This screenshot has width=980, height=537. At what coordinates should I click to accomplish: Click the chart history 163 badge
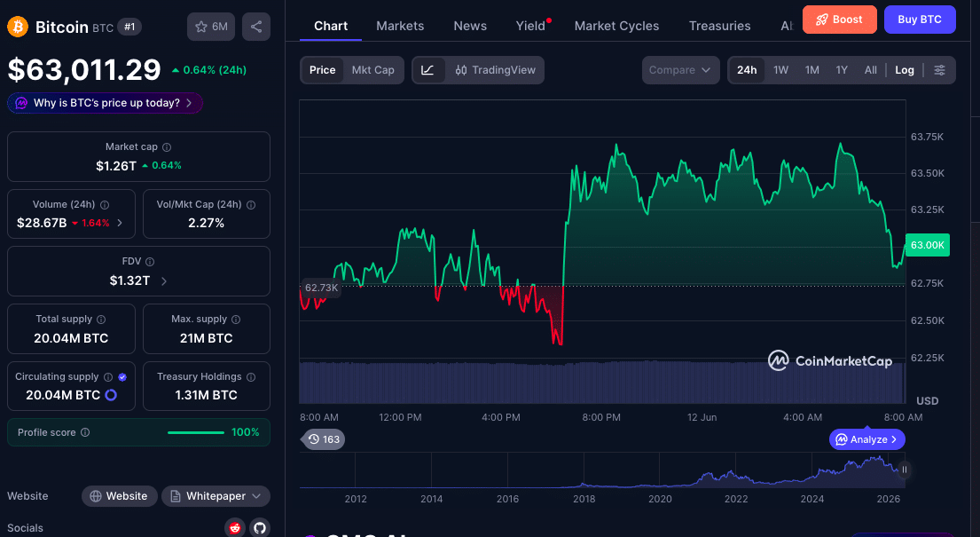(x=324, y=439)
